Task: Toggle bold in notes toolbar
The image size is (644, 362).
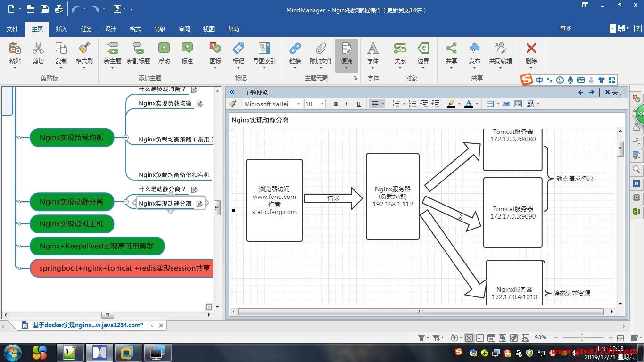Action: [x=336, y=104]
